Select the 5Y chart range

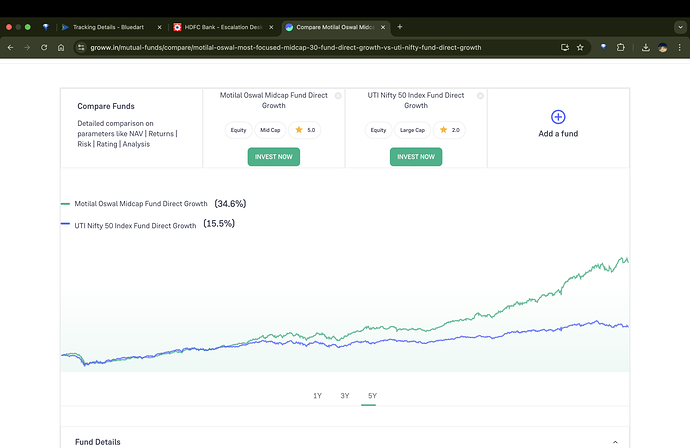(373, 396)
